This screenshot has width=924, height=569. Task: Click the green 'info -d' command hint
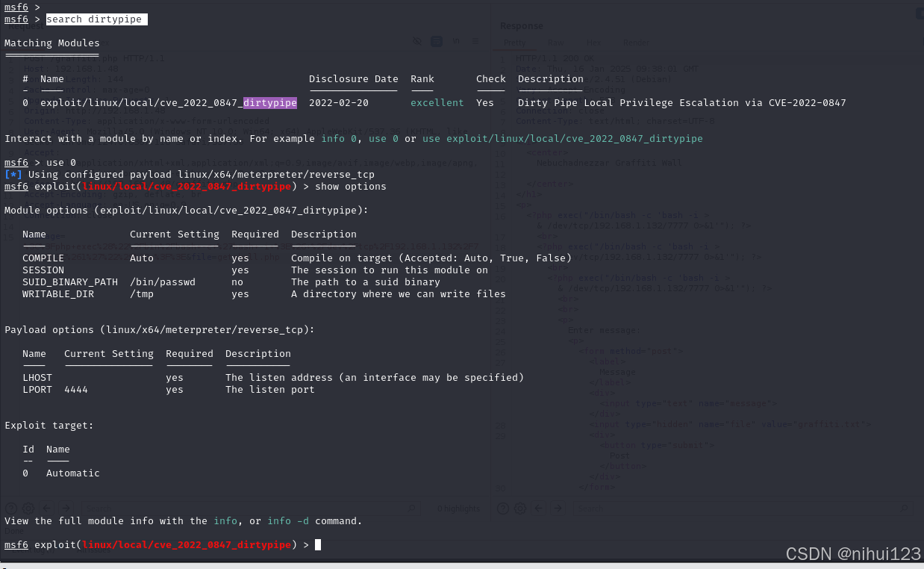click(x=288, y=520)
